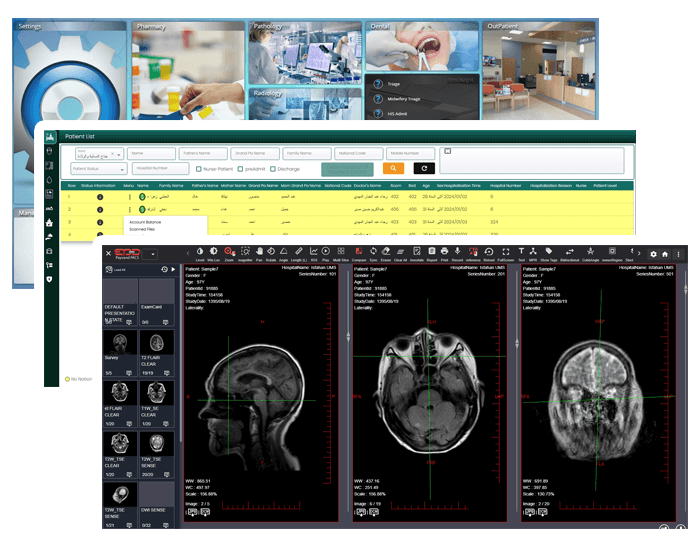This screenshot has height=542, width=700.
Task: Activate the magnifier tool
Action: coord(245,253)
